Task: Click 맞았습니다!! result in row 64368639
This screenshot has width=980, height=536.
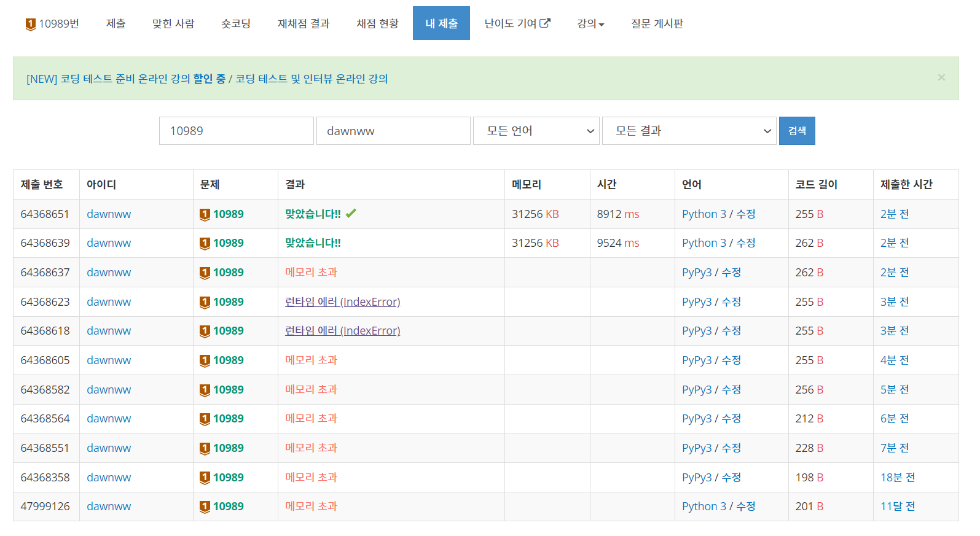Action: pyautogui.click(x=313, y=243)
